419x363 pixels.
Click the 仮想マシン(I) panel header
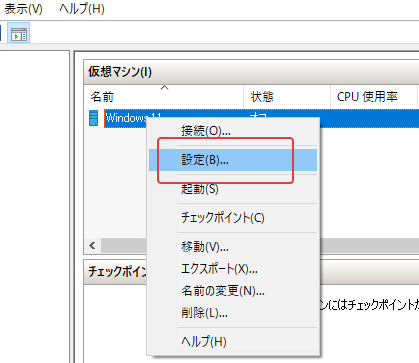click(251, 72)
